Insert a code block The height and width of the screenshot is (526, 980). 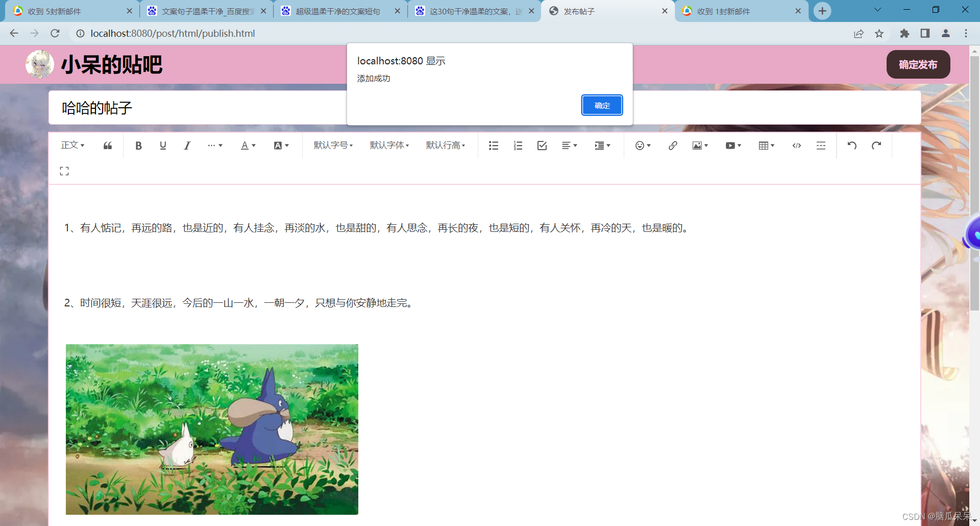click(x=797, y=146)
